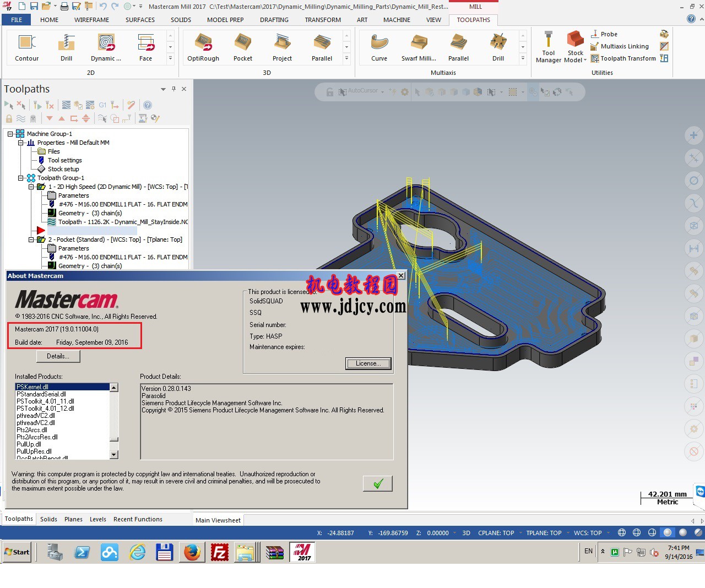Move insert arrow down
705x588 pixels.
coord(50,118)
